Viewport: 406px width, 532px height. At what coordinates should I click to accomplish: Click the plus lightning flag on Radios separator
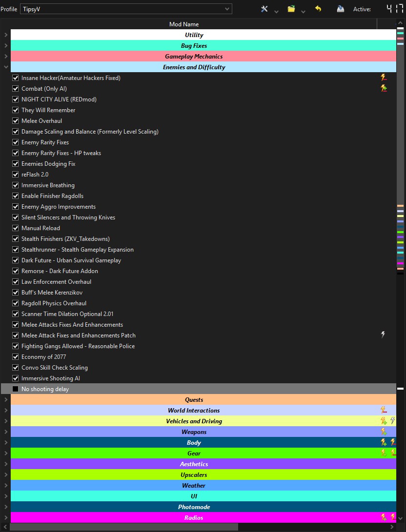(384, 517)
